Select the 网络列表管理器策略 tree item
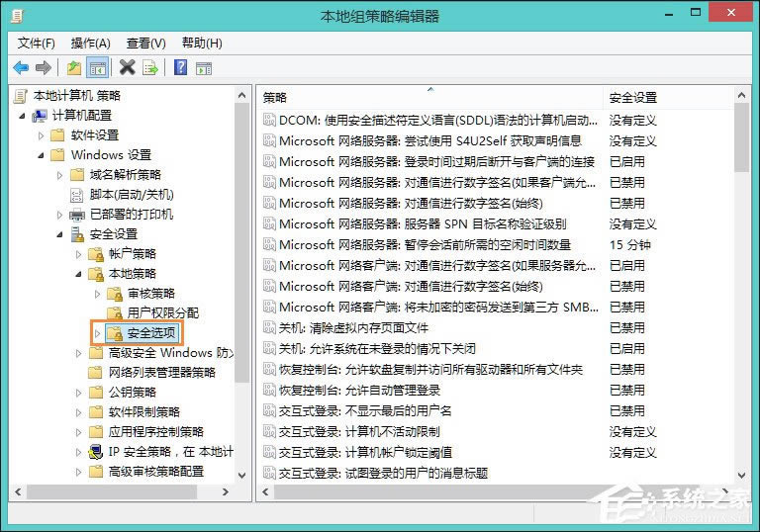Viewport: 760px width, 532px height. coord(162,372)
